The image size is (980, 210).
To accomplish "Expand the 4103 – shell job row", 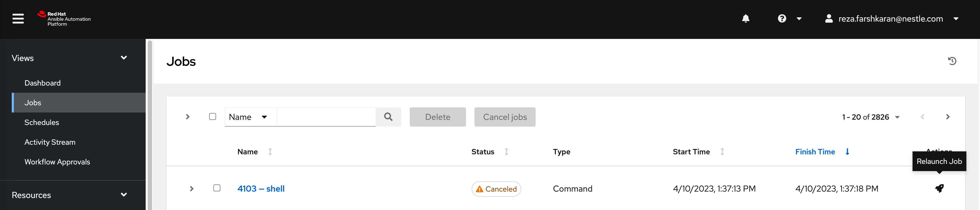I will tap(192, 189).
